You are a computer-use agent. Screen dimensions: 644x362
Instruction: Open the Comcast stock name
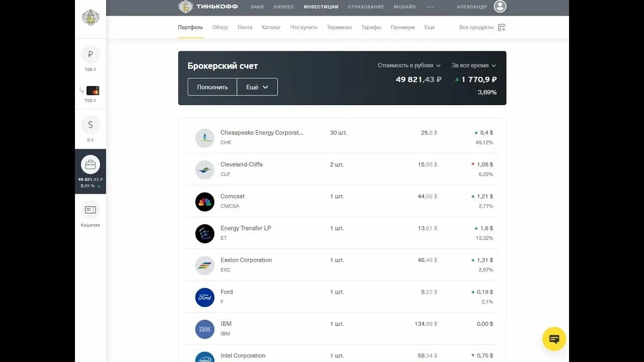point(232,196)
